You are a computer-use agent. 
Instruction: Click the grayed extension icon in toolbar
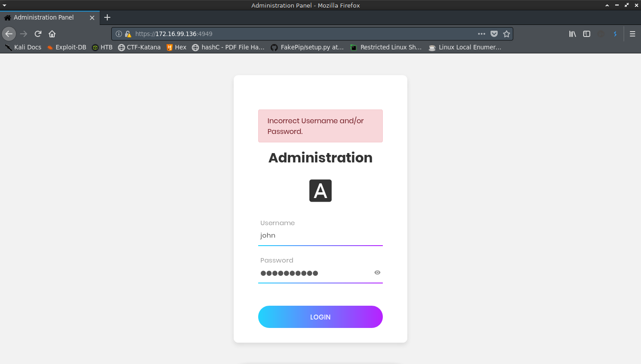(601, 34)
